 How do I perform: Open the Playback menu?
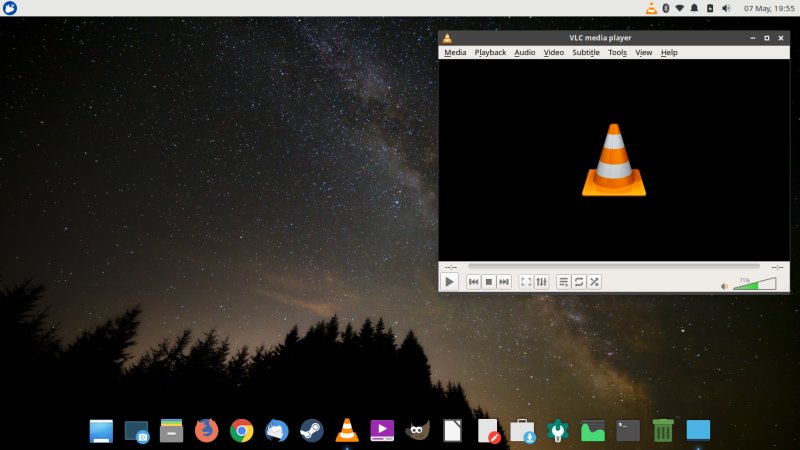tap(490, 52)
